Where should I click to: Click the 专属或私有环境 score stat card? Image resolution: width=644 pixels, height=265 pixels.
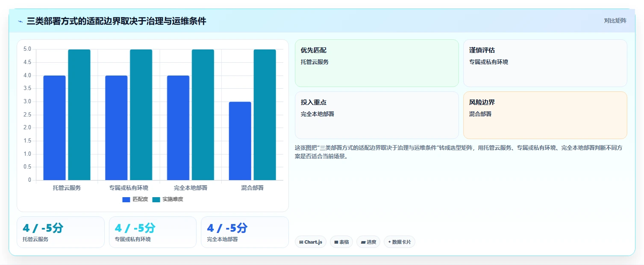point(153,232)
